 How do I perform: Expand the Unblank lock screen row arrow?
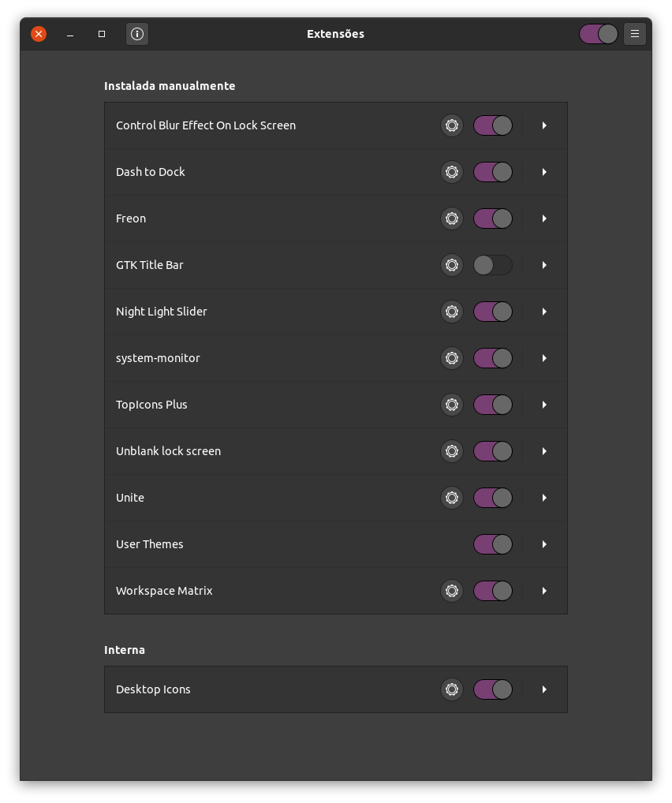pyautogui.click(x=544, y=451)
